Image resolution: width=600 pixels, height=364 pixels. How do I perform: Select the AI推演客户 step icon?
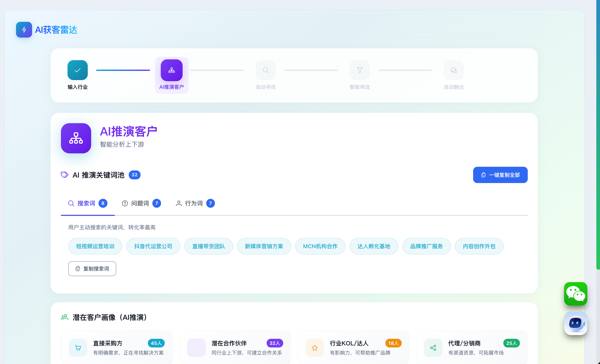[172, 70]
